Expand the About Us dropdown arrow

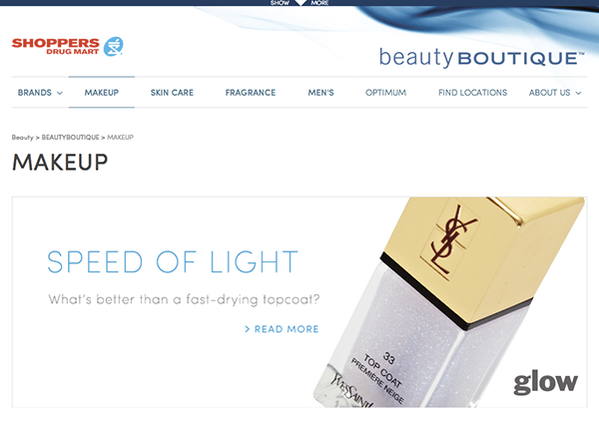coord(578,93)
